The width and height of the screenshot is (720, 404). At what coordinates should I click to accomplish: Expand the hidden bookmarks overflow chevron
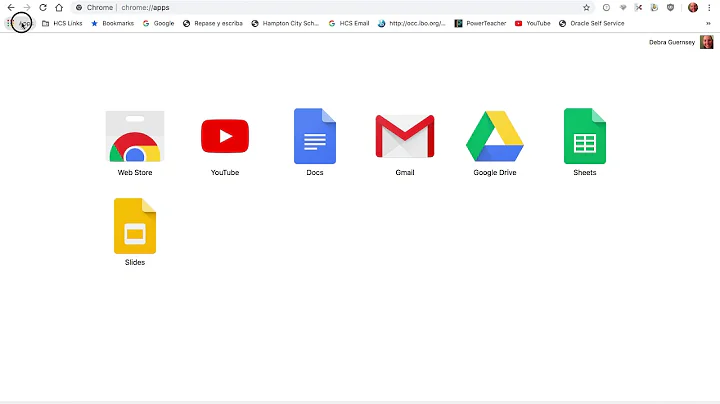pos(708,23)
